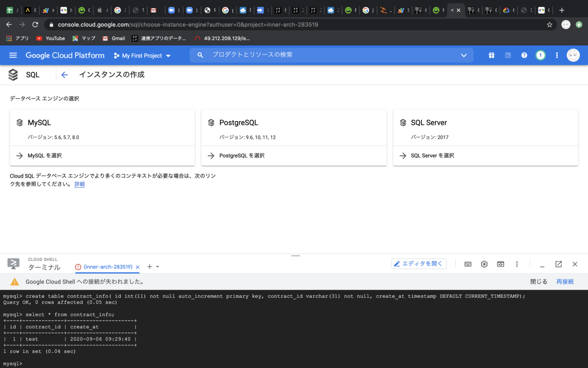The height and width of the screenshot is (368, 588).
Task: Open the My First Project dropdown
Action: click(142, 55)
